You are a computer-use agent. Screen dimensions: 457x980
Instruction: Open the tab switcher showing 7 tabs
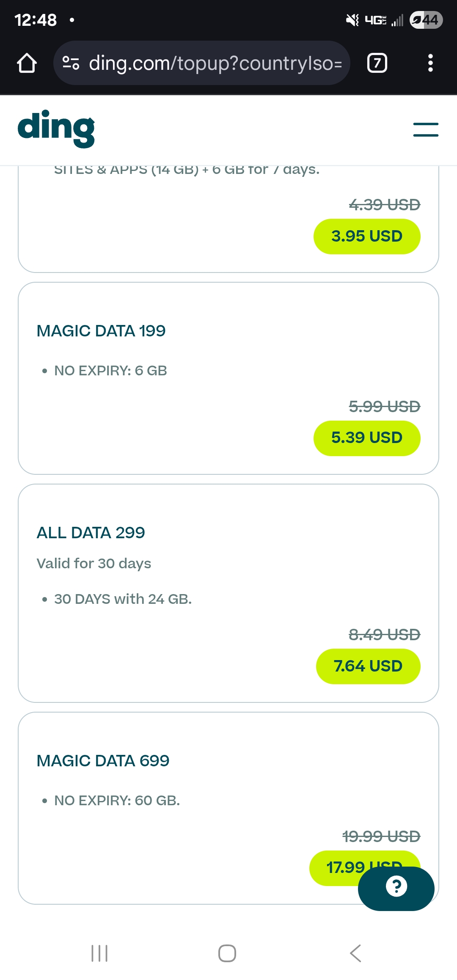coord(377,63)
